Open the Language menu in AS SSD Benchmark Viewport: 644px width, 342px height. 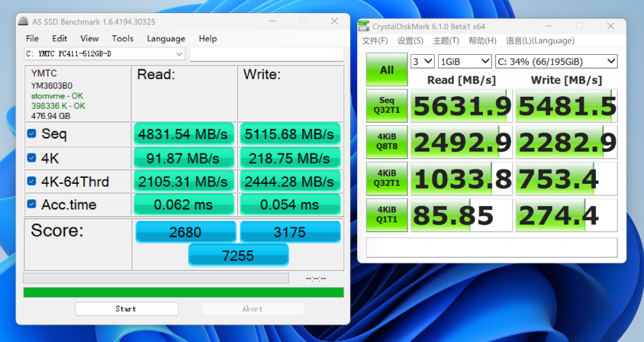tap(166, 38)
